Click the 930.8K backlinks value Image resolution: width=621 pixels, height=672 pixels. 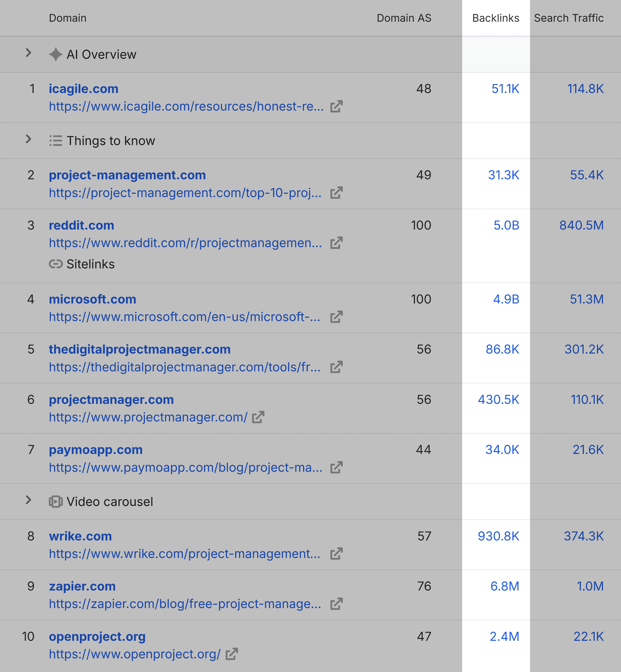point(499,536)
